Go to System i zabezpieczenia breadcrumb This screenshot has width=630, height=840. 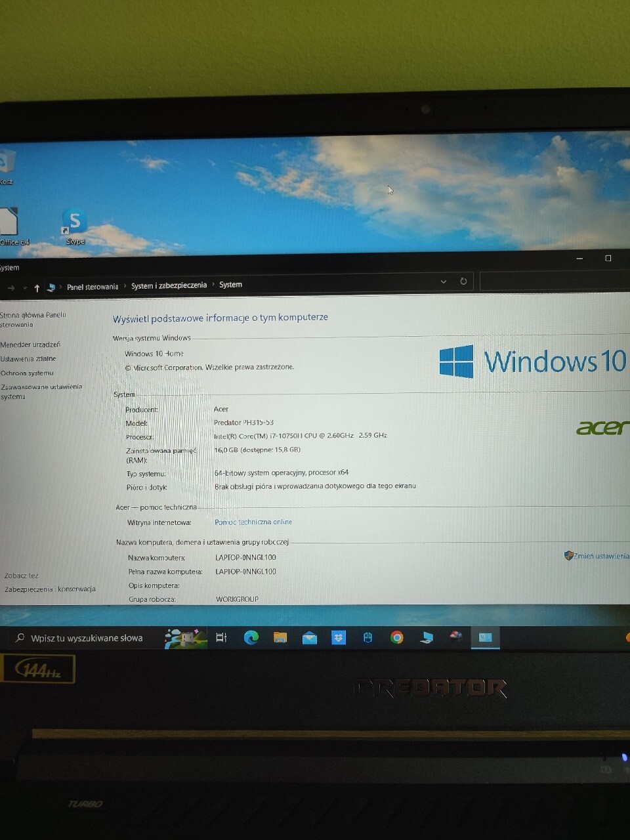coord(169,285)
